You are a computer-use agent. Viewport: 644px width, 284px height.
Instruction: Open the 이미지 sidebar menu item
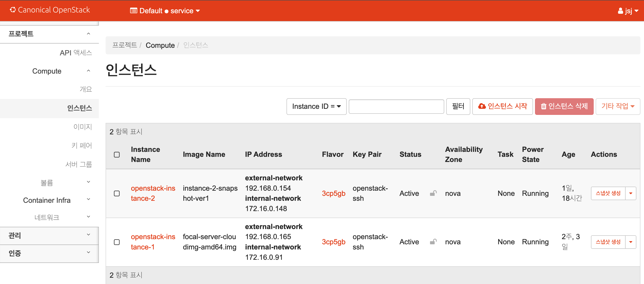pos(82,127)
